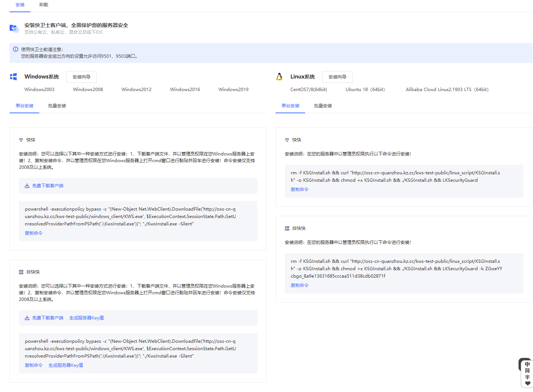Click the 快卫士 client install header icon
The height and width of the screenshot is (392, 533).
tap(14, 28)
